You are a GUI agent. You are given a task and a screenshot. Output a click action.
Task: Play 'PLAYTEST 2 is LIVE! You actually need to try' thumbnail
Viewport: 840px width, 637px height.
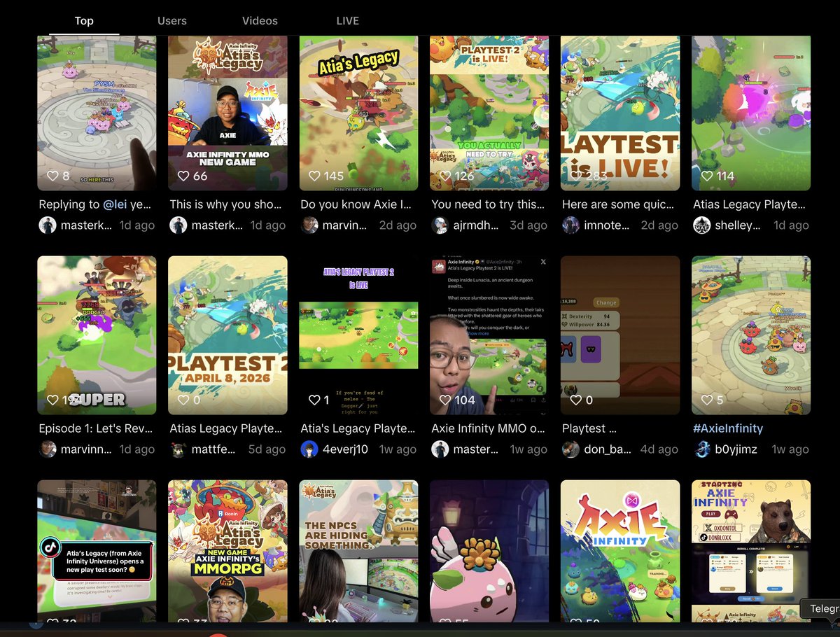(x=489, y=113)
